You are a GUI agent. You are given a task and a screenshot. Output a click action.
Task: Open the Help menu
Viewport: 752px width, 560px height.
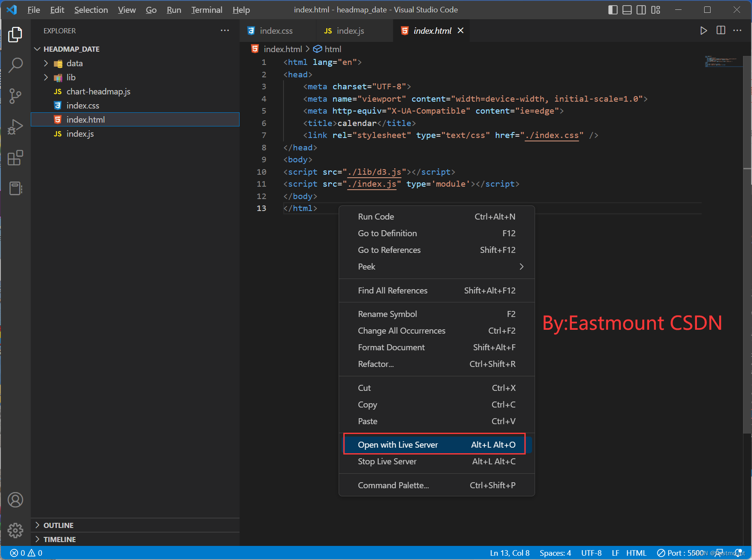[x=241, y=10]
